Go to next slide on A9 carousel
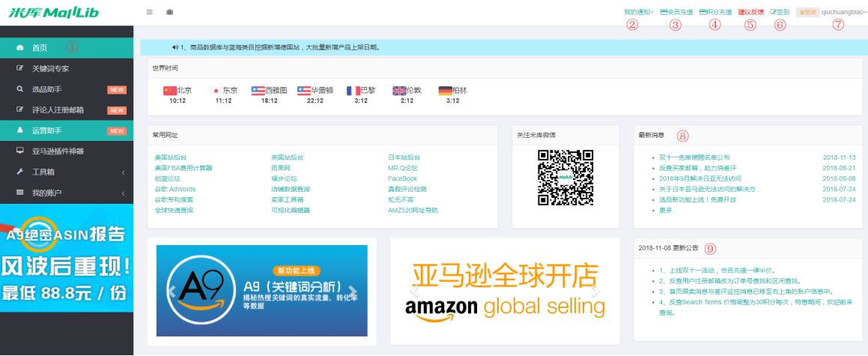868x356 pixels. click(x=352, y=291)
